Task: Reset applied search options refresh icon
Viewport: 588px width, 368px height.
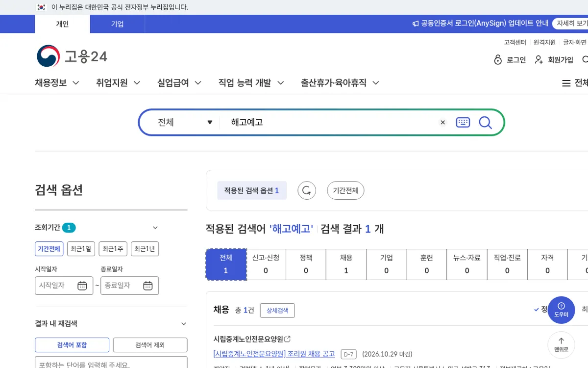Action: coord(307,190)
